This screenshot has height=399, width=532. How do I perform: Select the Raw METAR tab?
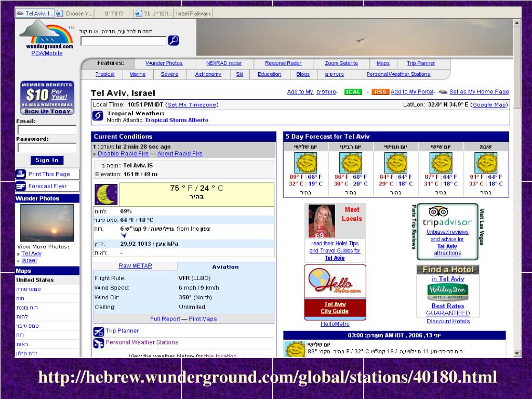coord(135,266)
